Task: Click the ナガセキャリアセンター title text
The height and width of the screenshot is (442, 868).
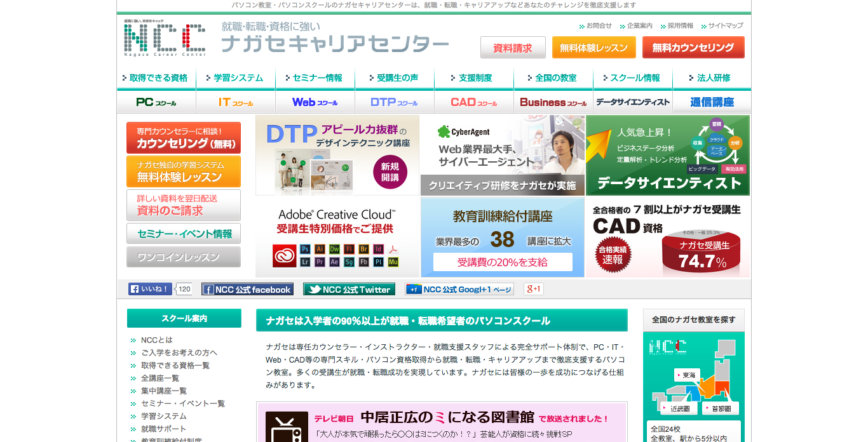Action: pos(335,44)
